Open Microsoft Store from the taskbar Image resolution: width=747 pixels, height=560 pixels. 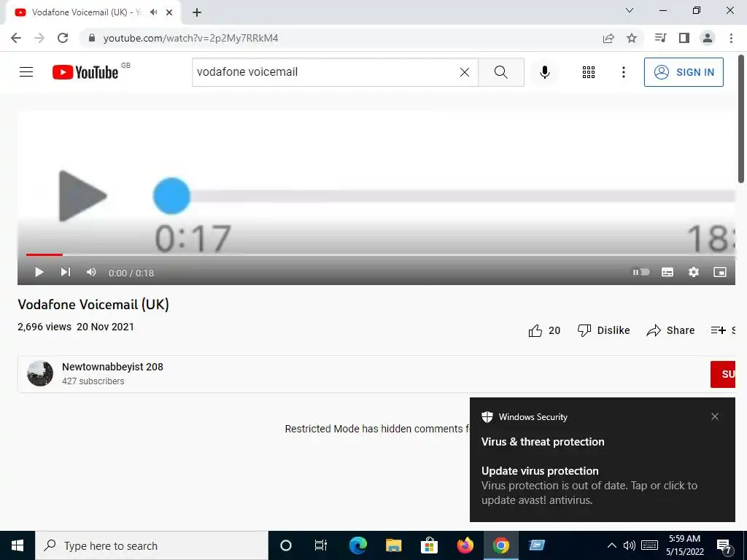tap(429, 545)
